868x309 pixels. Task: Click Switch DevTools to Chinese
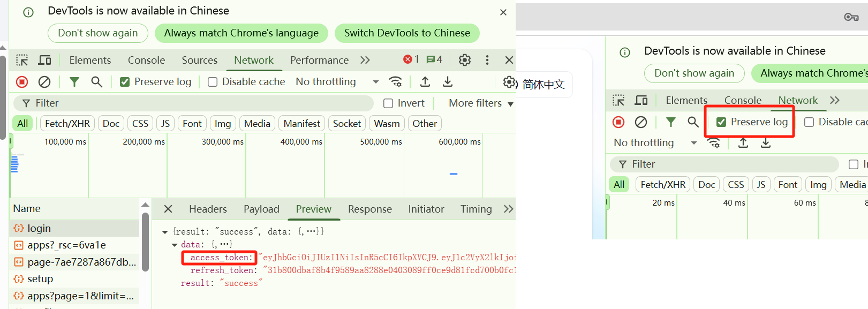(x=407, y=33)
